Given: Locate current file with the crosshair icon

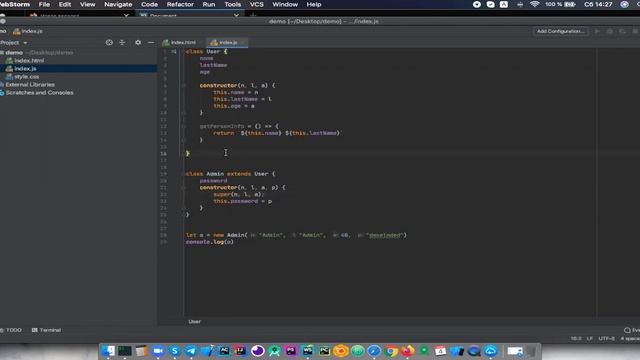Looking at the screenshot, I should tap(109, 42).
